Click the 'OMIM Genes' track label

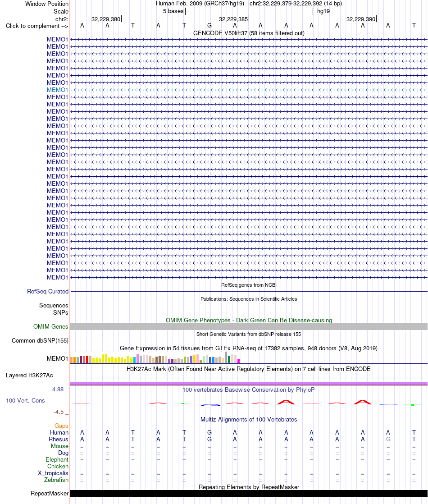point(51,326)
